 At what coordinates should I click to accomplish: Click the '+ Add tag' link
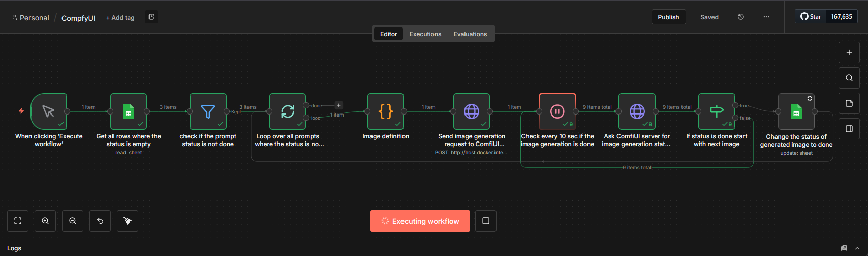tap(120, 18)
